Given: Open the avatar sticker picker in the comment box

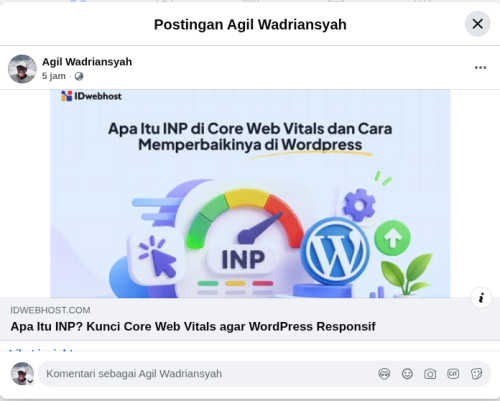Looking at the screenshot, I should [384, 374].
